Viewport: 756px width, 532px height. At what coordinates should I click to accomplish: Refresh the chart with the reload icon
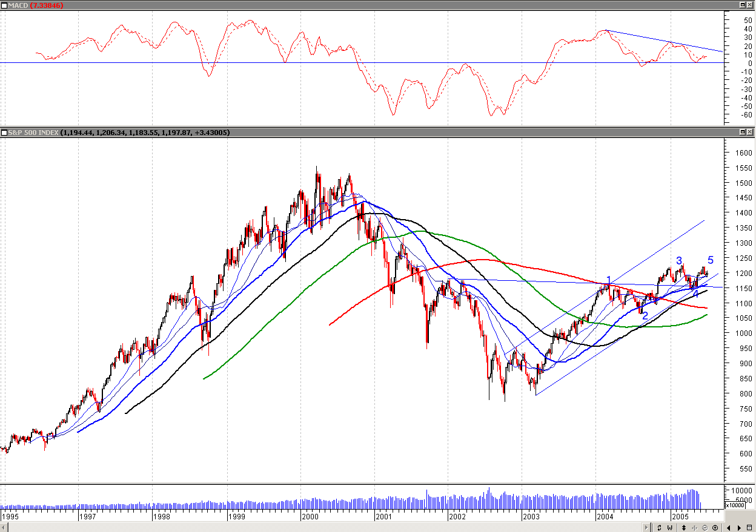click(x=660, y=528)
